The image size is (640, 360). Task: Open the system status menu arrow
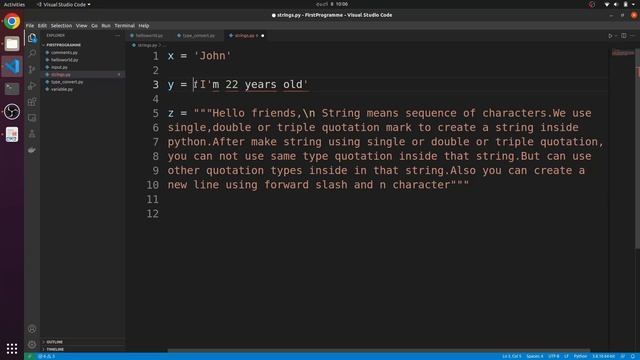pos(634,4)
